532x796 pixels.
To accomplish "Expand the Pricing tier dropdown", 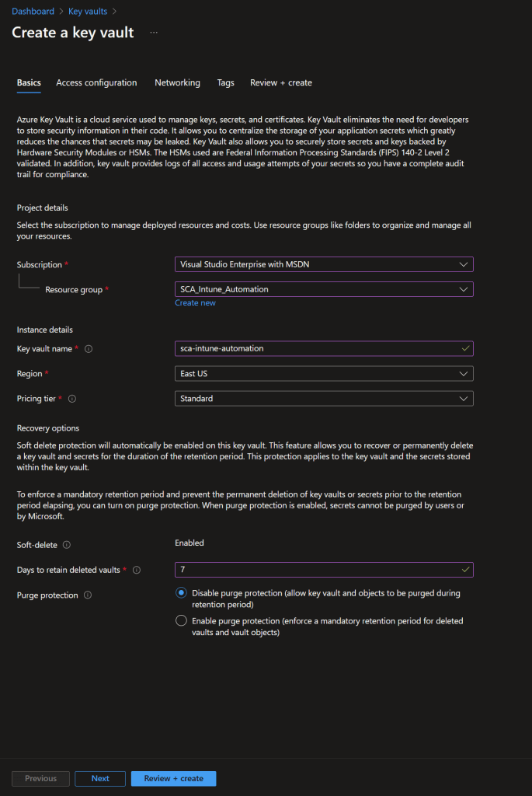I will pyautogui.click(x=324, y=399).
